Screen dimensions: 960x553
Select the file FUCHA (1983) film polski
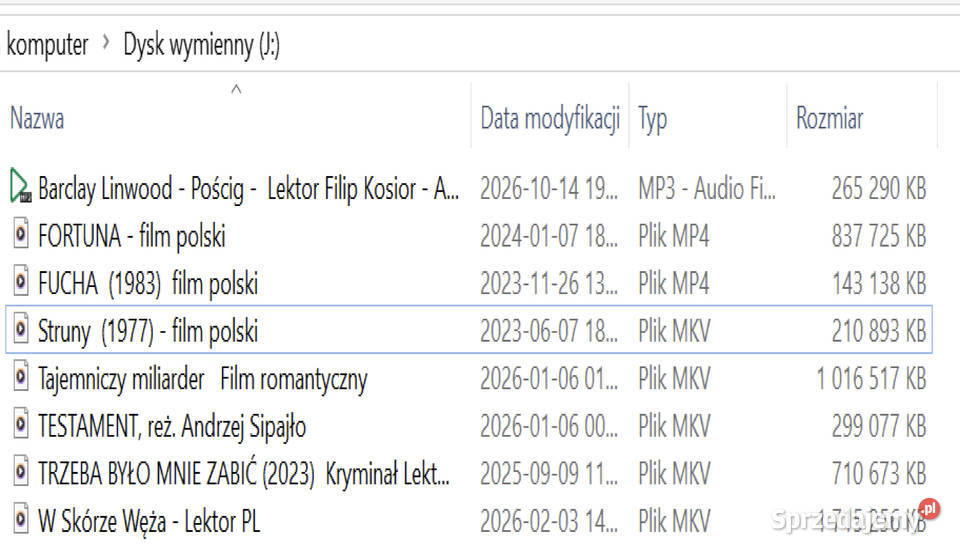148,284
